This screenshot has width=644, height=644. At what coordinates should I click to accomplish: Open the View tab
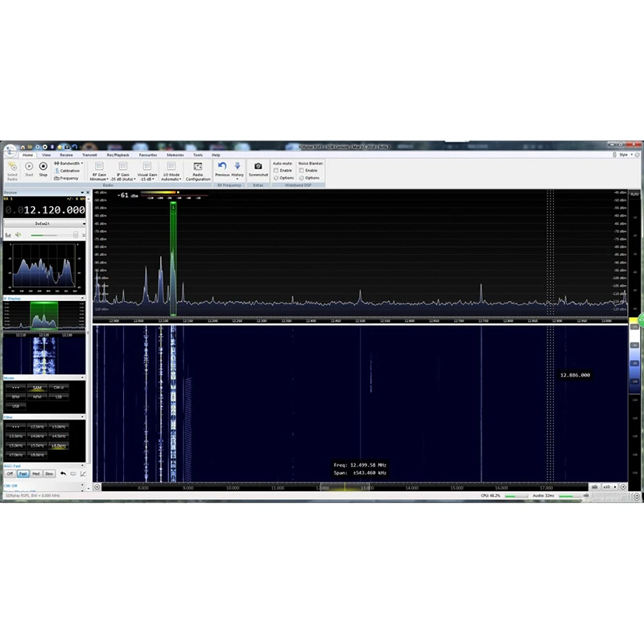point(47,155)
